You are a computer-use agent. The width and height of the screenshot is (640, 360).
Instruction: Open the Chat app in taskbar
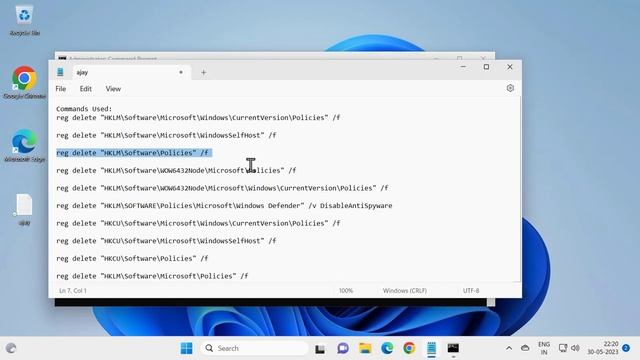point(343,348)
